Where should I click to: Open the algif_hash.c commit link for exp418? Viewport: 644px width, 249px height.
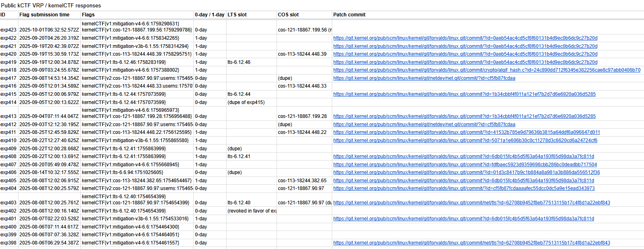tap(486, 70)
